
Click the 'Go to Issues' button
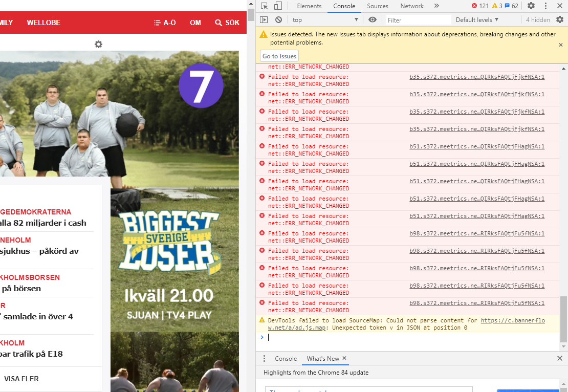[279, 56]
